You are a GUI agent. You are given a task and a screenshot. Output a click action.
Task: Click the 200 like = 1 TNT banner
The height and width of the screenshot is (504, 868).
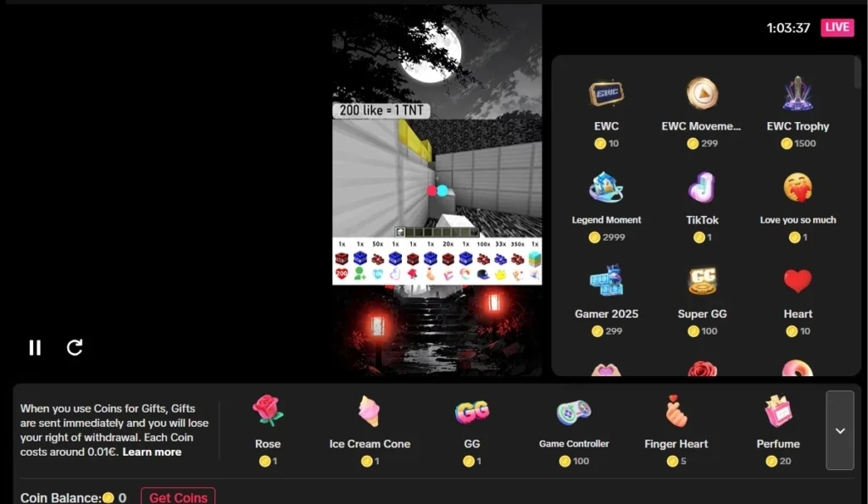click(381, 110)
